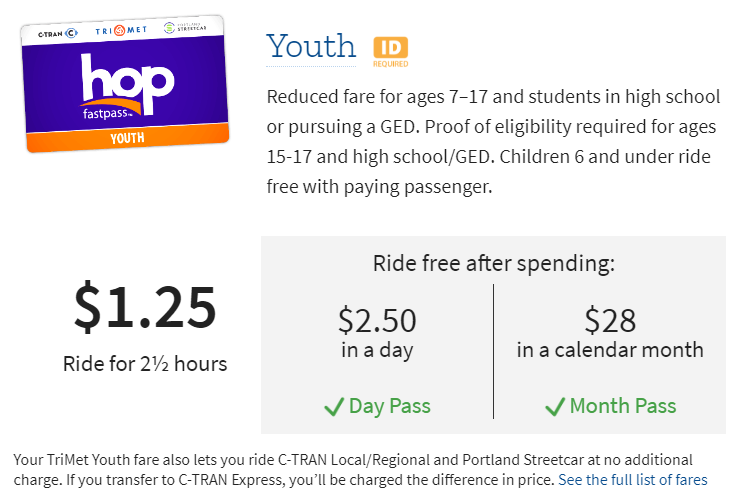Click the TriMet logo on the card

(121, 30)
